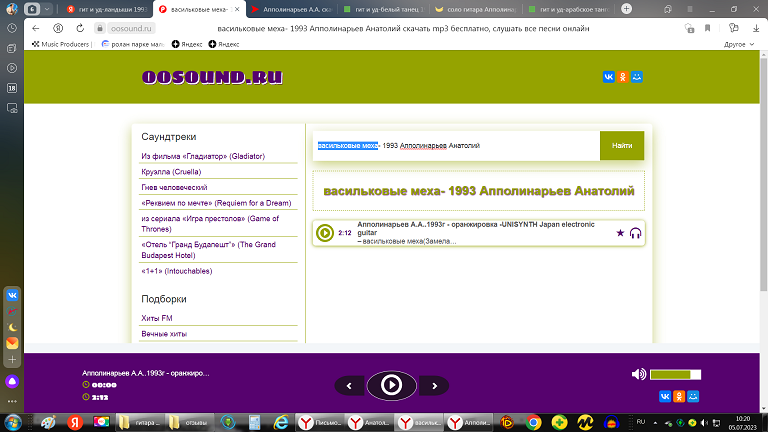Share on VK via header icon
768x432 pixels.
tap(608, 77)
